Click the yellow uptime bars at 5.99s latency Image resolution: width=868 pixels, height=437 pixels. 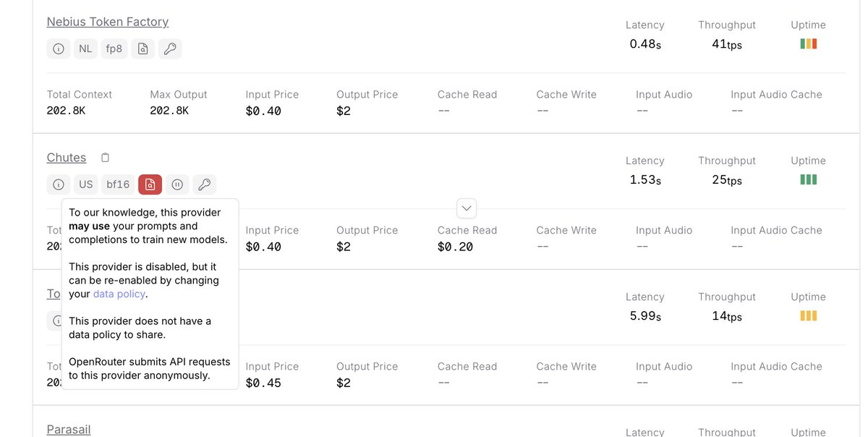(808, 315)
